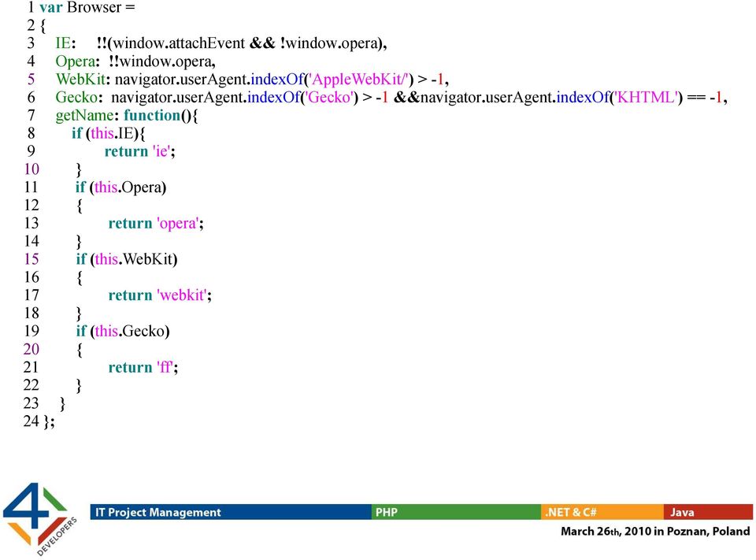Click the 'Gecko' string literal in indexOf call

(x=330, y=97)
